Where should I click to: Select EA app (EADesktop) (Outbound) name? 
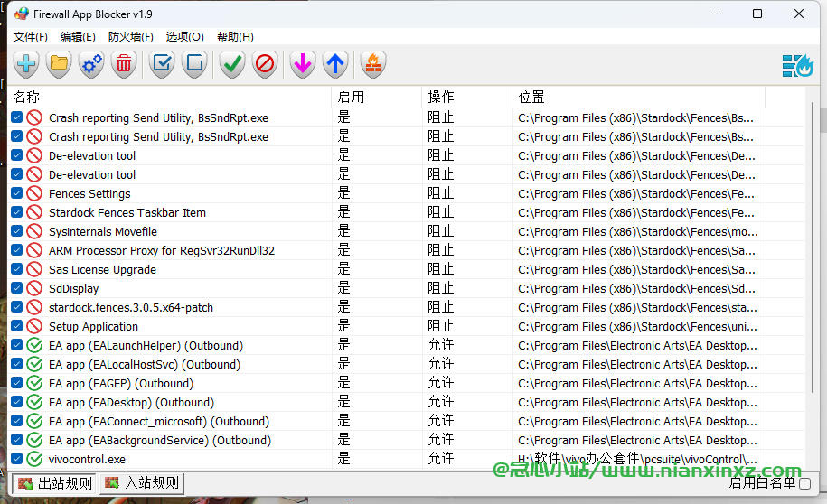coord(131,402)
